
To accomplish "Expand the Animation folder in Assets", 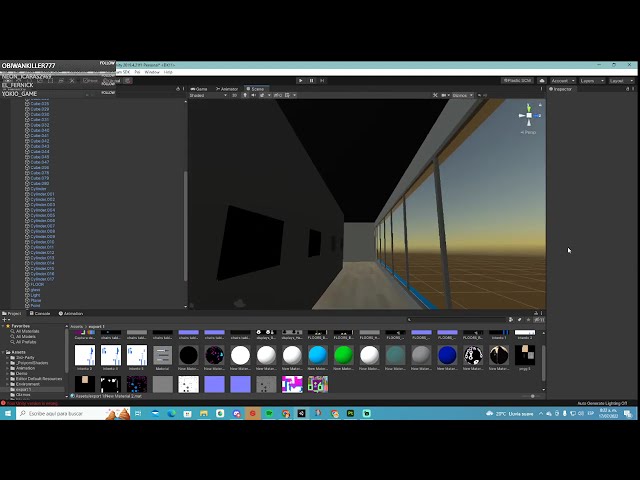I will coord(7,368).
